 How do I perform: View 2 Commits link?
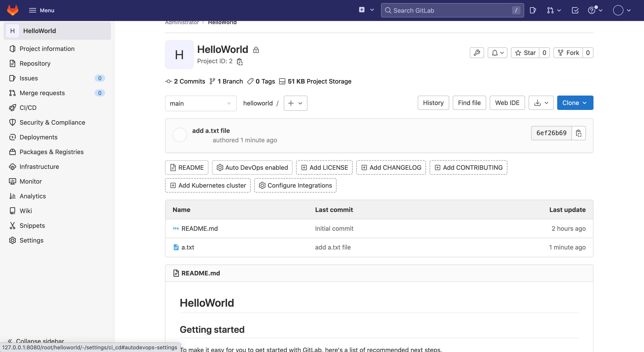[x=185, y=81]
